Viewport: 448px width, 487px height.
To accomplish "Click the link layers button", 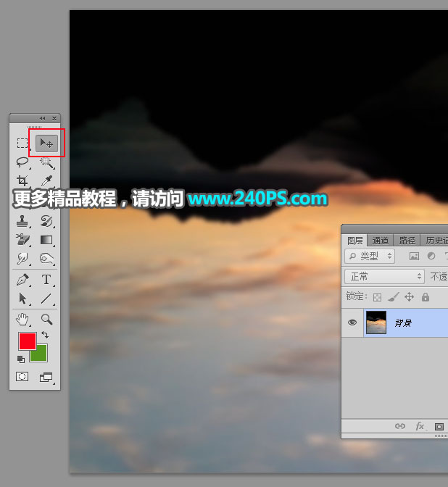I will [x=399, y=427].
